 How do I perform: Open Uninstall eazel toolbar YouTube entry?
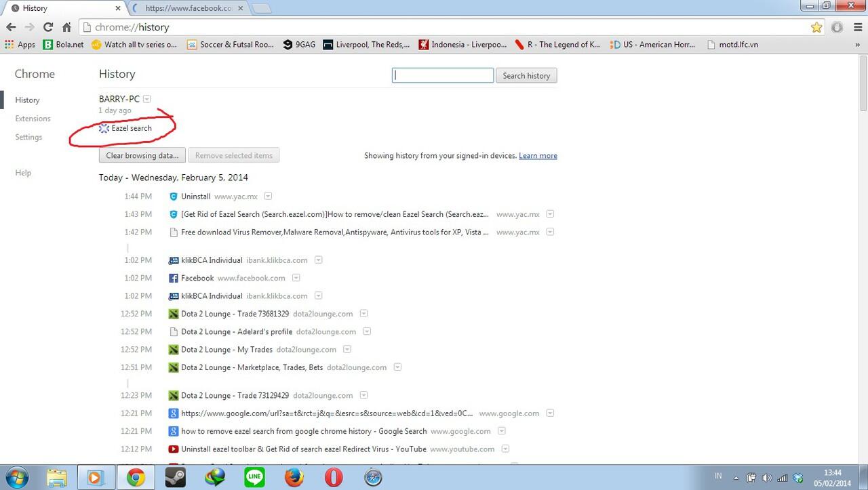pos(304,449)
